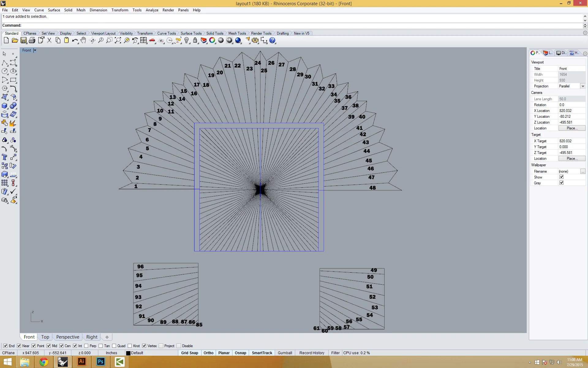The image size is (588, 368).
Task: Click the Camera Location Place button
Action: [x=571, y=128]
